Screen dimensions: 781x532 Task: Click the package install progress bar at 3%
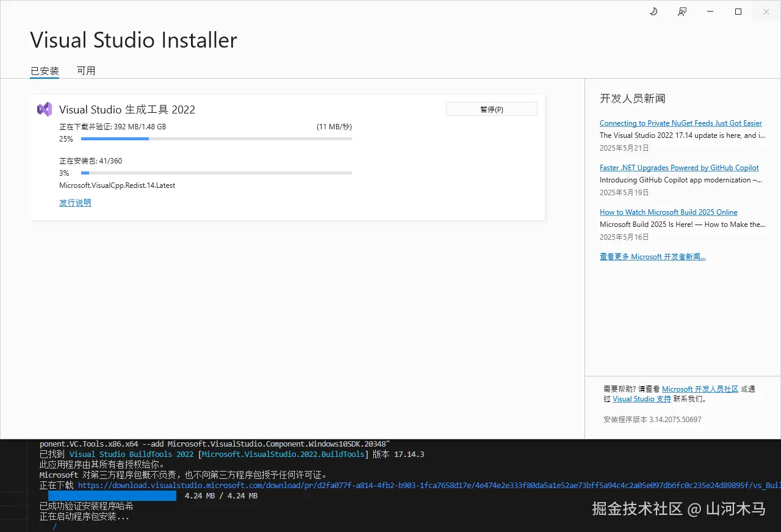(217, 173)
